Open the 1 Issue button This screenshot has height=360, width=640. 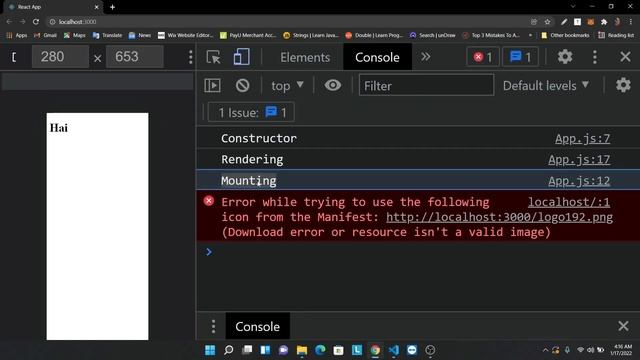click(x=251, y=112)
